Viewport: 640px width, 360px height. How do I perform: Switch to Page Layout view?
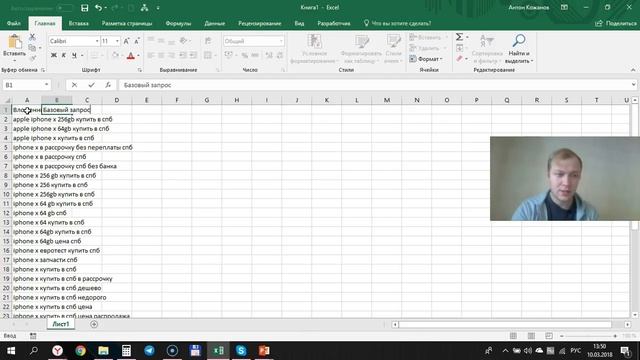tap(531, 336)
